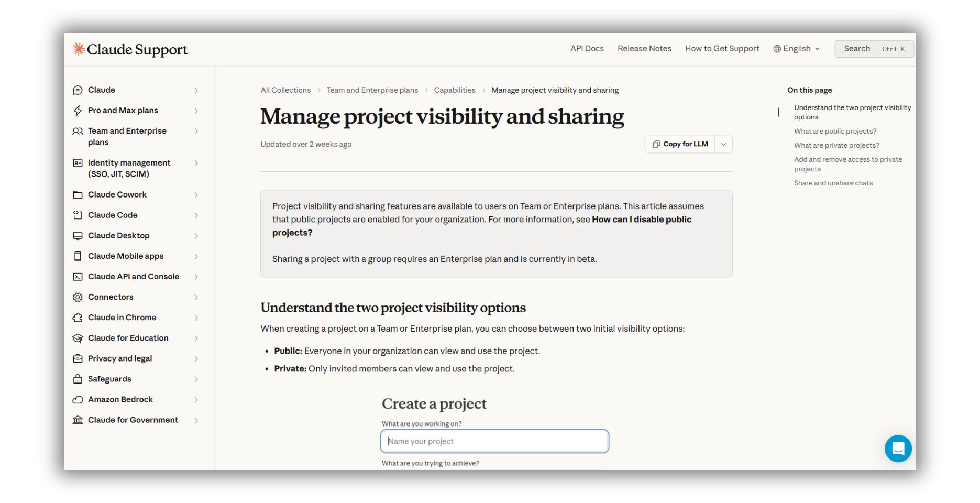Click the building icon for Claude for Government
The width and height of the screenshot is (980, 503).
(x=78, y=420)
